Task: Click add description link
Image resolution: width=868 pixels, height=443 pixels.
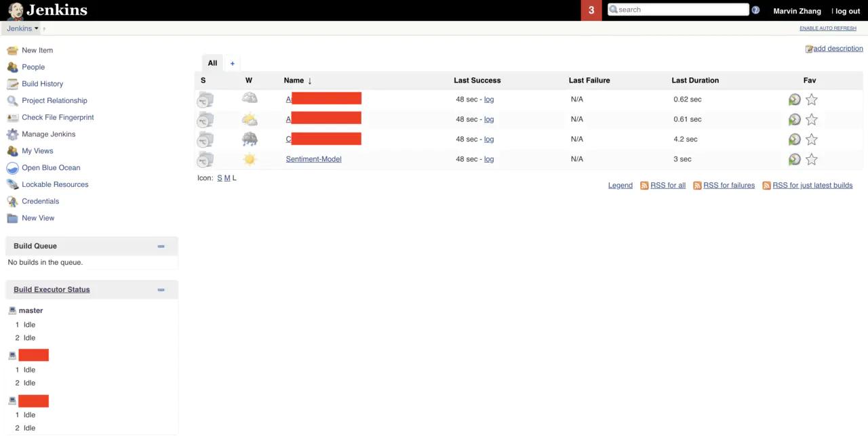Action: point(838,49)
